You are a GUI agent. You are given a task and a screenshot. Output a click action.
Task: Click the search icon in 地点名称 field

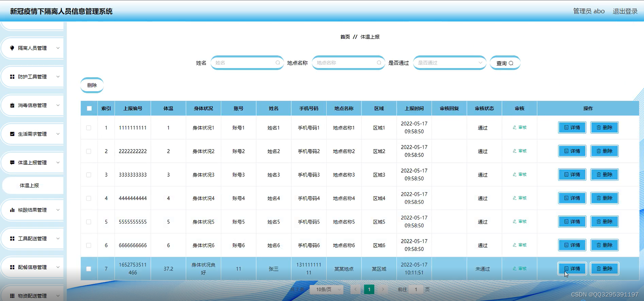pos(379,63)
